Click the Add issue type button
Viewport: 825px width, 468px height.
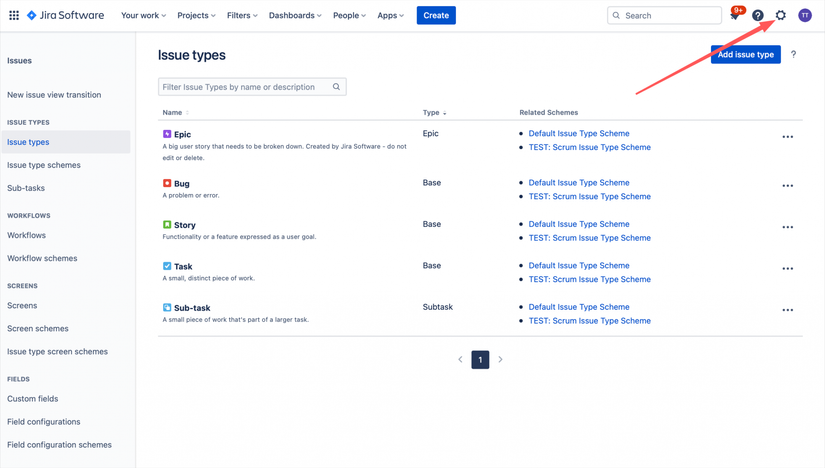point(746,55)
